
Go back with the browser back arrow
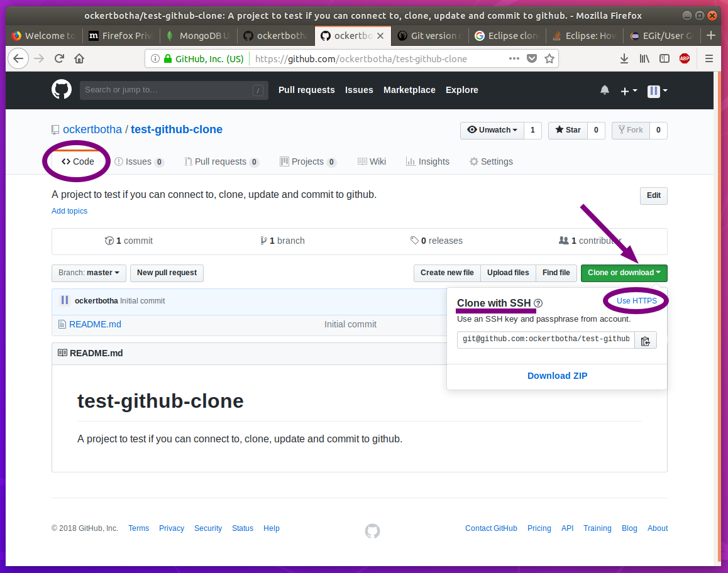point(18,58)
